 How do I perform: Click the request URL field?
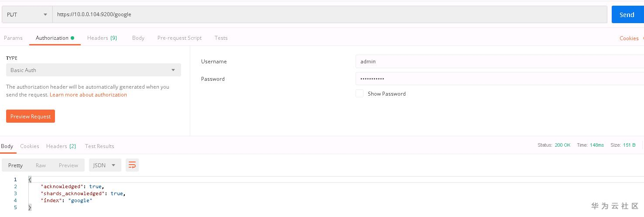click(x=329, y=14)
